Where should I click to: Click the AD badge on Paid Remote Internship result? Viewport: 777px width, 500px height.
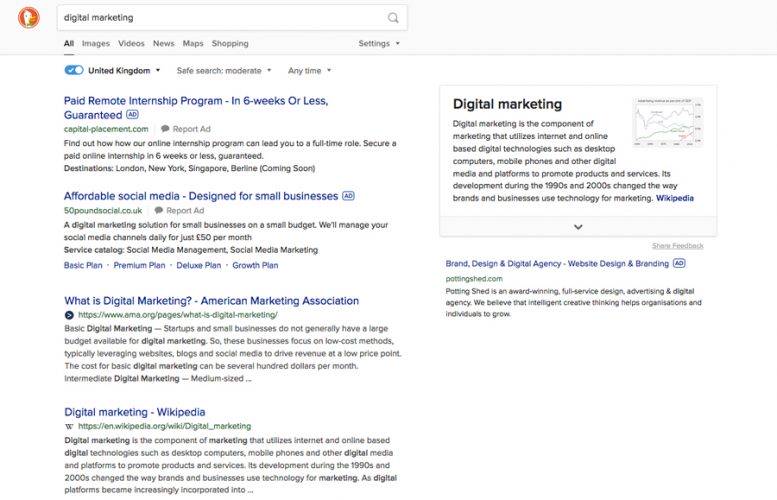point(132,114)
